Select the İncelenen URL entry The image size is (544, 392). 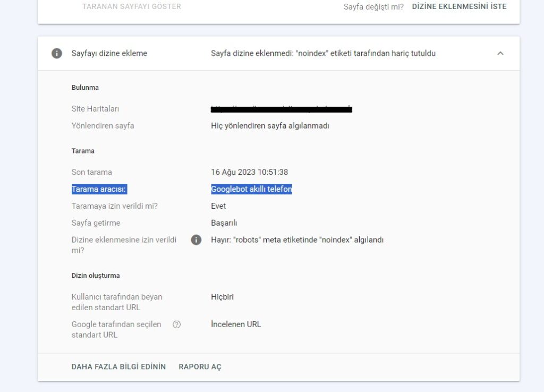coord(236,324)
